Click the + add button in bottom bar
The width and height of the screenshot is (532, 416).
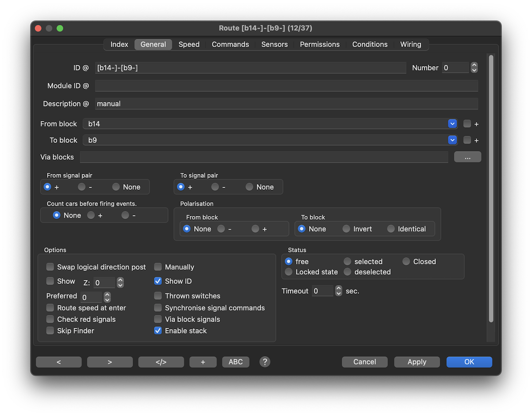[203, 362]
